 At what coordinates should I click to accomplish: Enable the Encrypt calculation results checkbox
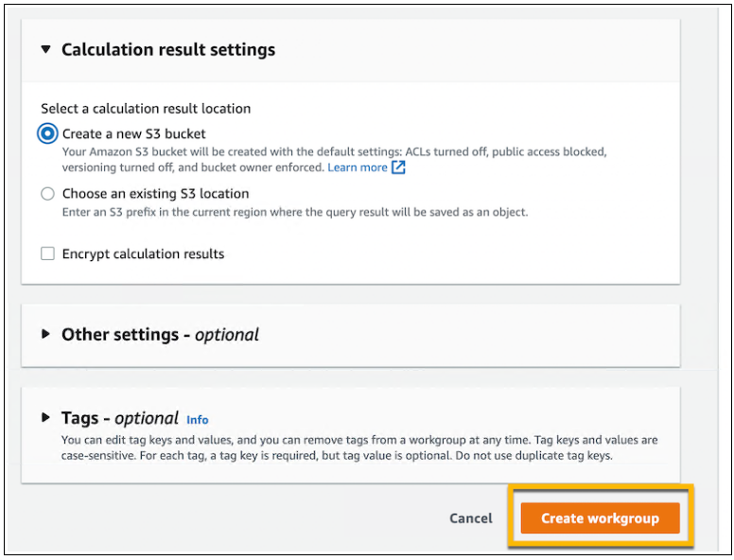pyautogui.click(x=47, y=254)
